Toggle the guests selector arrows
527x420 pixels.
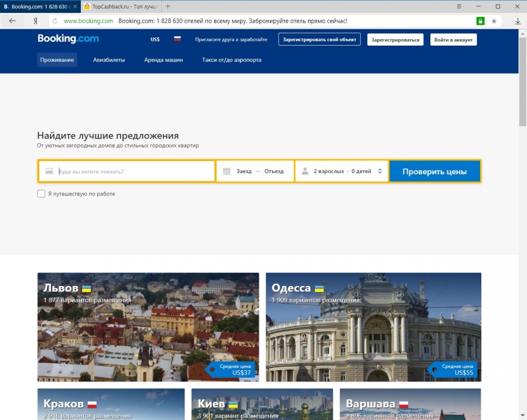pyautogui.click(x=380, y=171)
